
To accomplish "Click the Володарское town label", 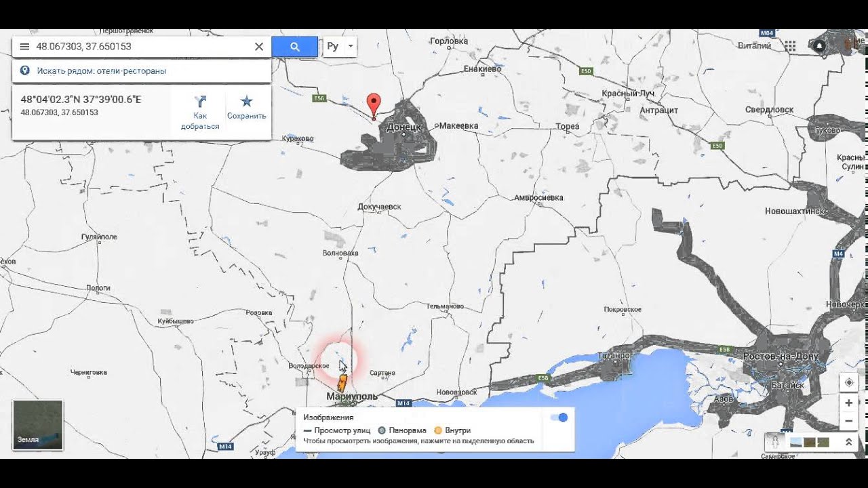I will point(309,366).
